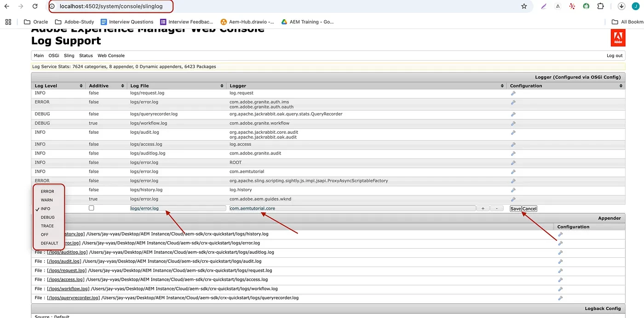Reload the page
Screen dimensions: 644x318
tap(35, 6)
